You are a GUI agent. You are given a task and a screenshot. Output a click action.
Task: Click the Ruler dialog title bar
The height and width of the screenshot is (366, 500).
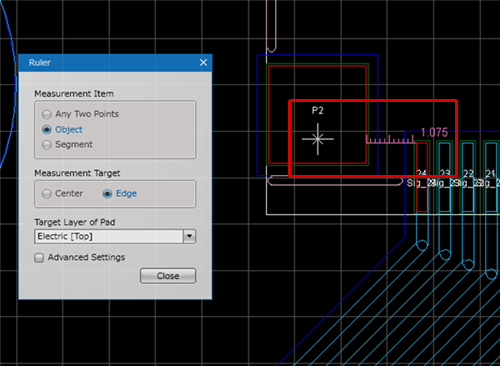[x=115, y=63]
